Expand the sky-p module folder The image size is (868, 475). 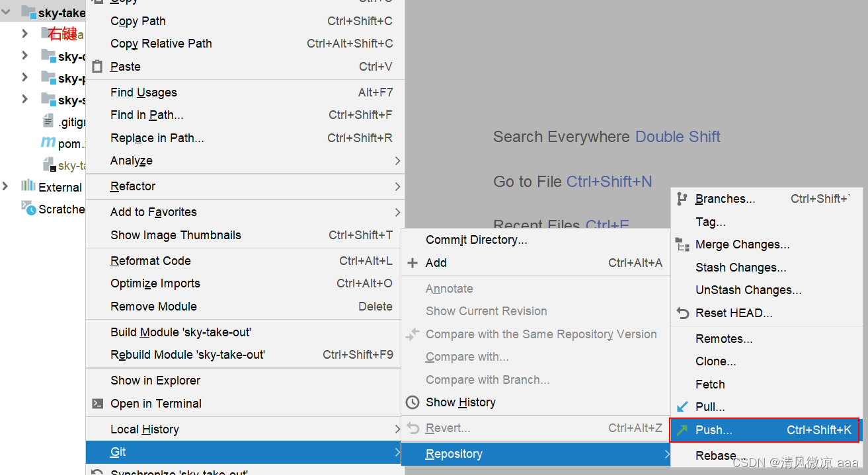tap(24, 77)
